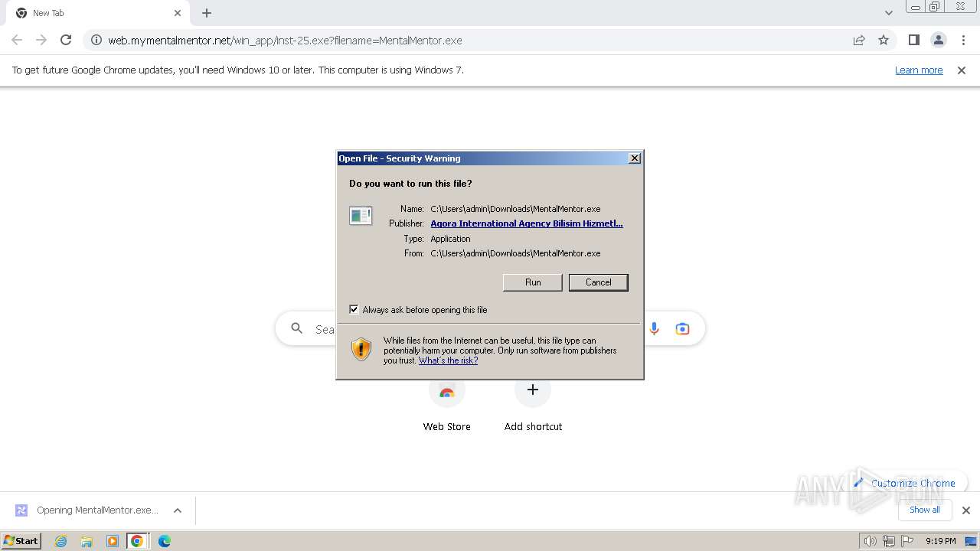This screenshot has height=551, width=980.
Task: Open the Agora International Agency publisher link
Action: coord(527,223)
